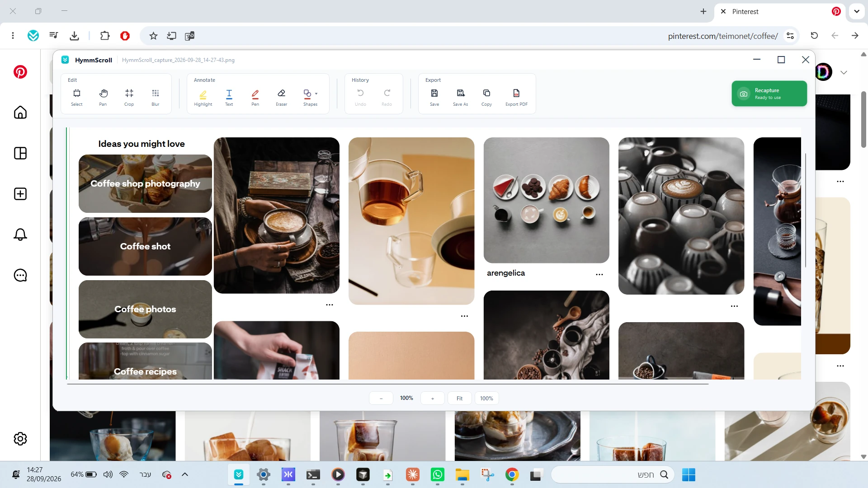This screenshot has height=488, width=868.
Task: Choose the Text annotation tool
Action: point(229,97)
